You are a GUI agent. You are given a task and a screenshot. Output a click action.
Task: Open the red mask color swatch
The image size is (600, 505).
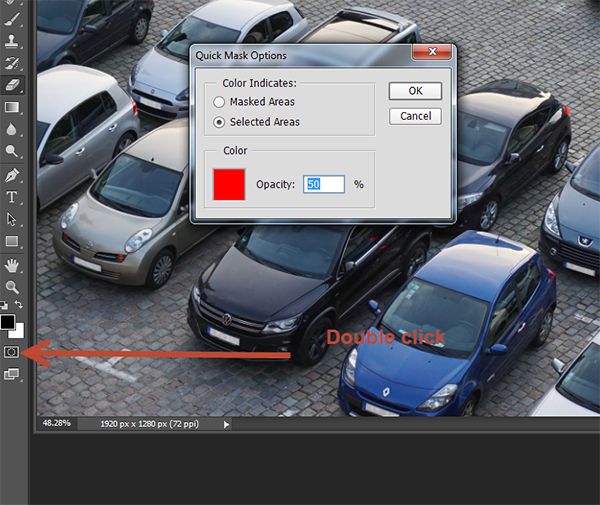click(229, 184)
